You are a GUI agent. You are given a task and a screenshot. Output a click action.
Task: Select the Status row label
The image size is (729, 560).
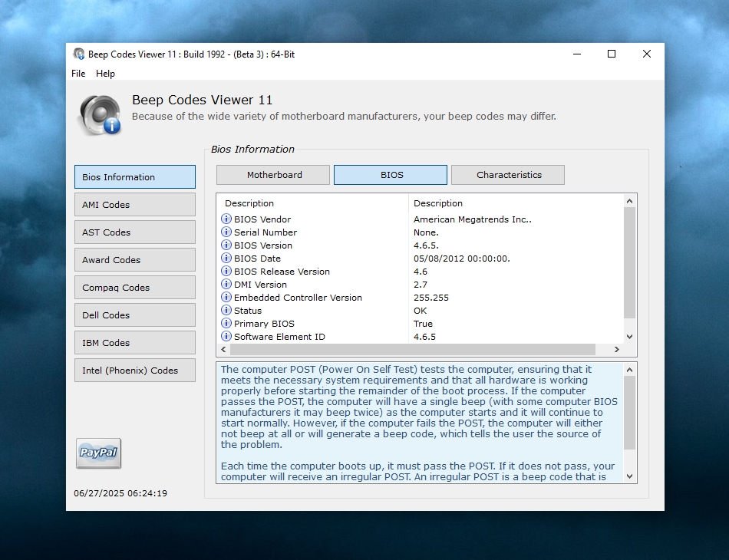point(248,311)
